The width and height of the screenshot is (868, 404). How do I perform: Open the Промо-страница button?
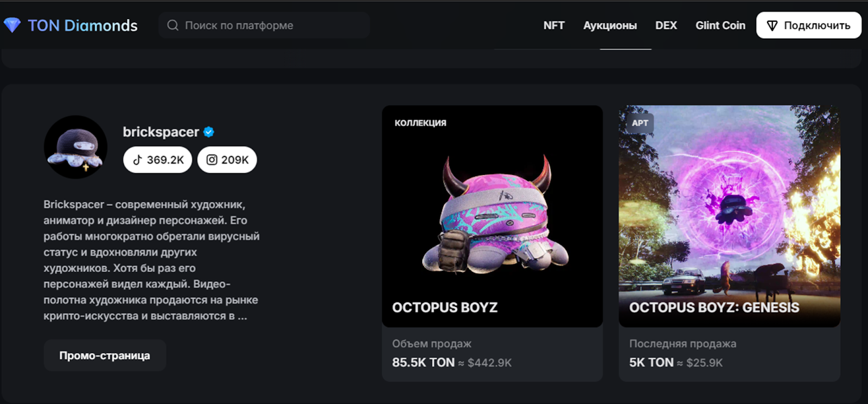click(105, 356)
